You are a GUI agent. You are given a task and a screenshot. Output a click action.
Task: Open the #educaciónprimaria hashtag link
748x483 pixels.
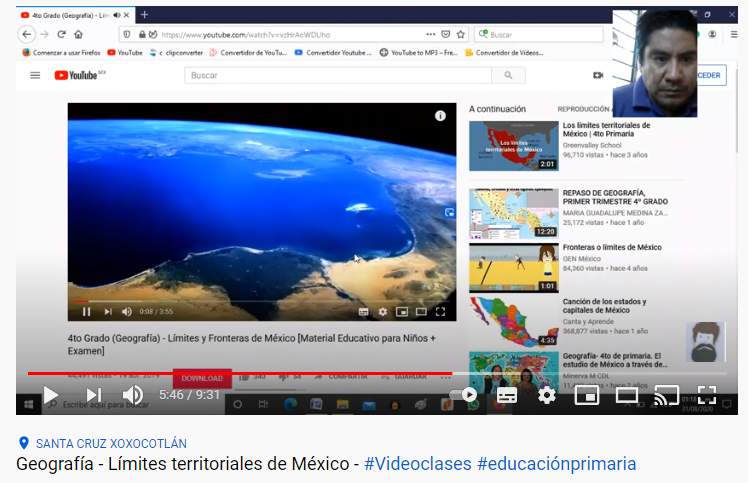(556, 464)
